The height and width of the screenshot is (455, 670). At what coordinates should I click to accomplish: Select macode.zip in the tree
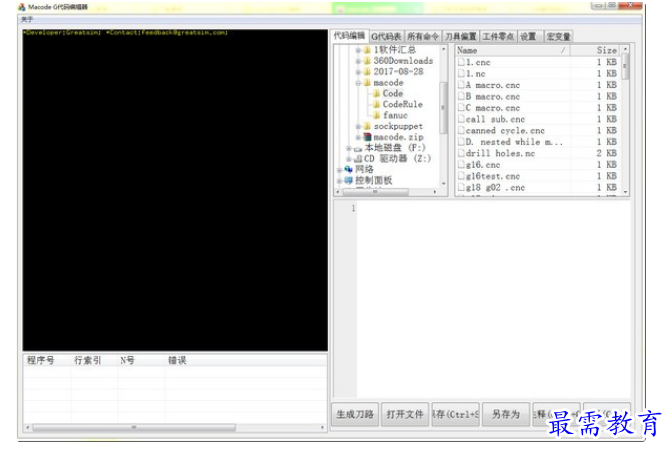pyautogui.click(x=398, y=137)
